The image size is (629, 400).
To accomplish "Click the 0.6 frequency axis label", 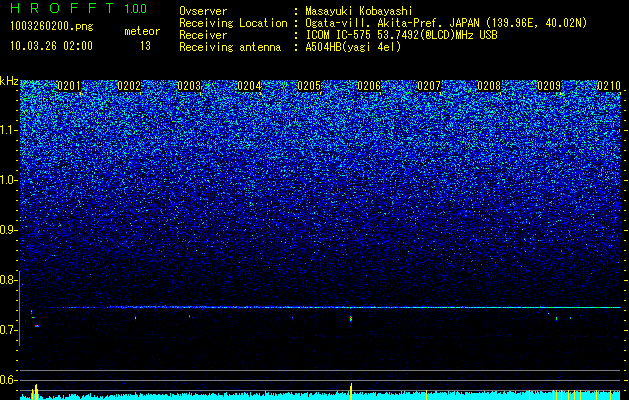I will pyautogui.click(x=8, y=380).
